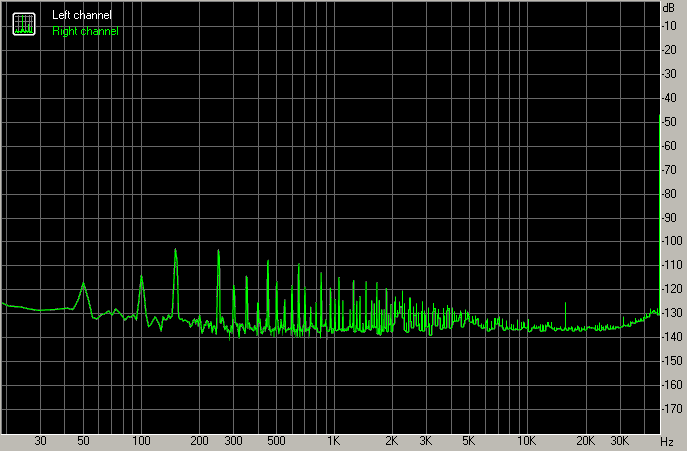Click the '1K' frequency label
The width and height of the screenshot is (687, 451).
tap(333, 441)
